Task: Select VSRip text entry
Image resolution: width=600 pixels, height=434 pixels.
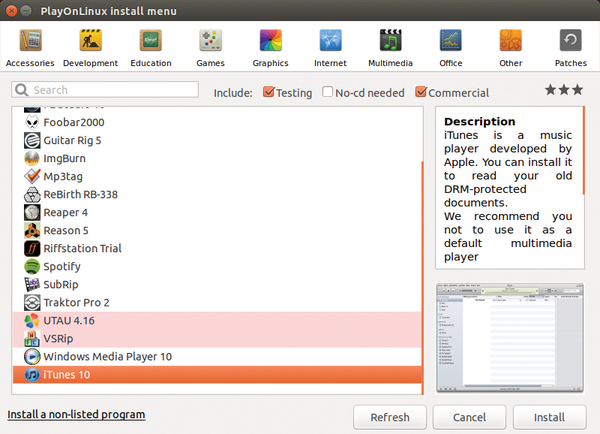Action: click(x=58, y=339)
